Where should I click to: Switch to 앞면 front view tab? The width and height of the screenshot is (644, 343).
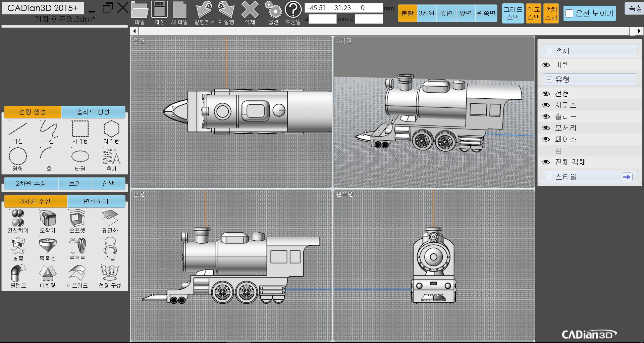pos(466,13)
